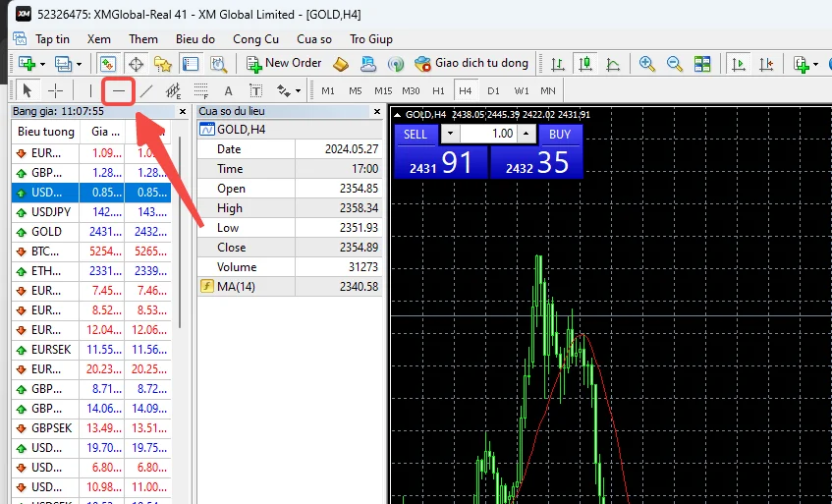Select the BTC... symbol row
832x504 pixels.
tap(91, 252)
